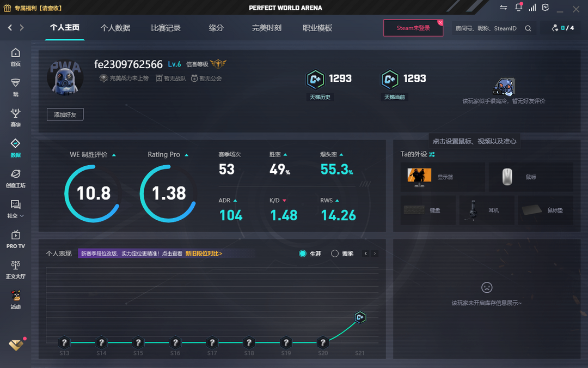Click the Steam未登录 button
Screen dimensions: 588x368
(x=413, y=28)
